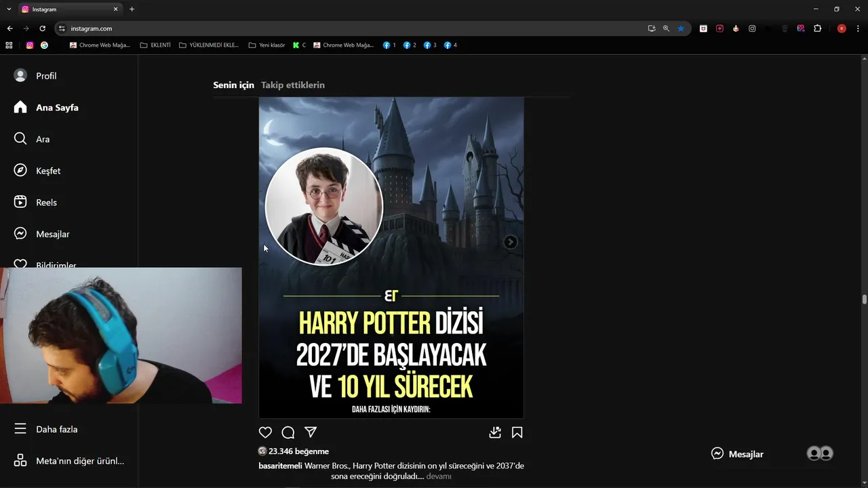This screenshot has width=868, height=488.
Task: Open the apps grid in bookmarks bar
Action: click(9, 45)
